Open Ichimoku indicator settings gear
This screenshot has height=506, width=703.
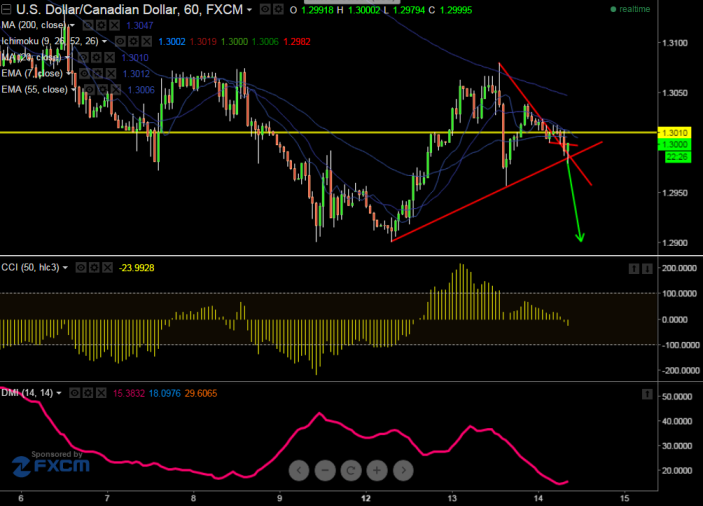tap(134, 42)
